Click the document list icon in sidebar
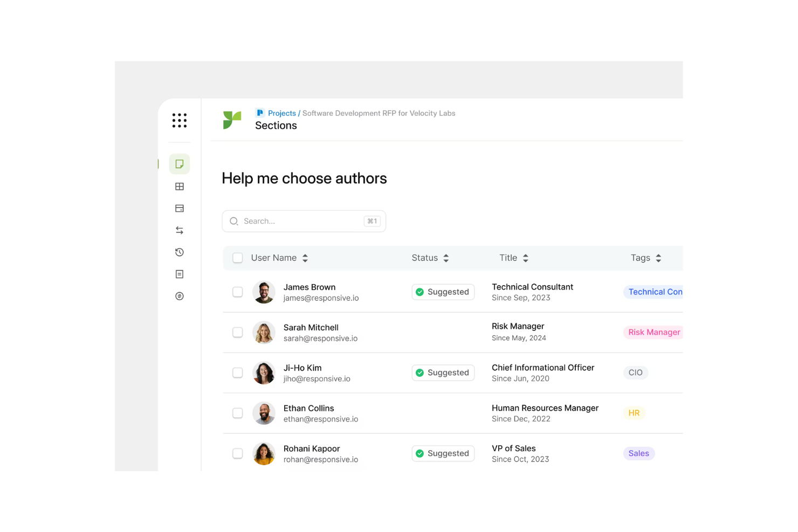Viewport: 798px width, 532px height. point(179,274)
